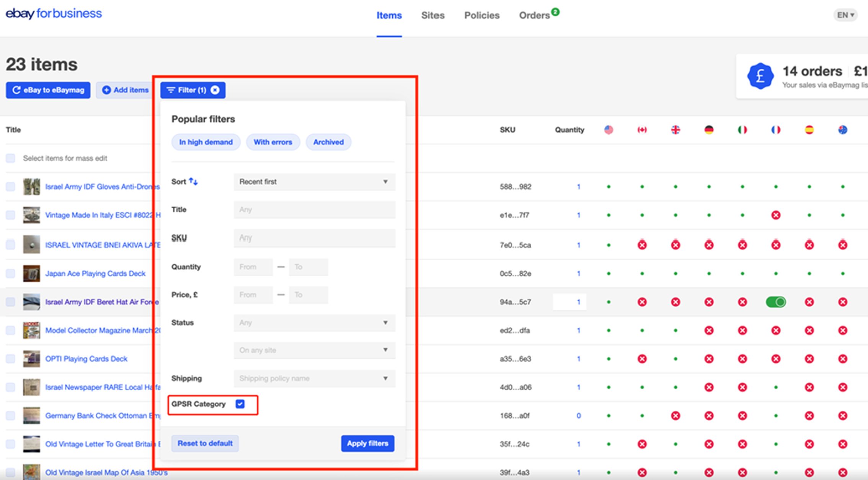The width and height of the screenshot is (868, 480).
Task: Click the blue pound sign badge icon
Action: point(760,76)
